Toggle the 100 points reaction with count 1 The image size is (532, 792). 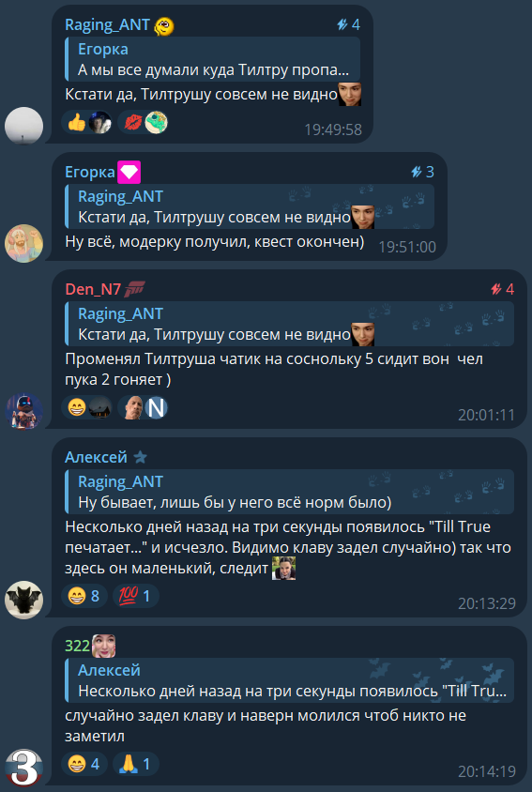click(135, 597)
